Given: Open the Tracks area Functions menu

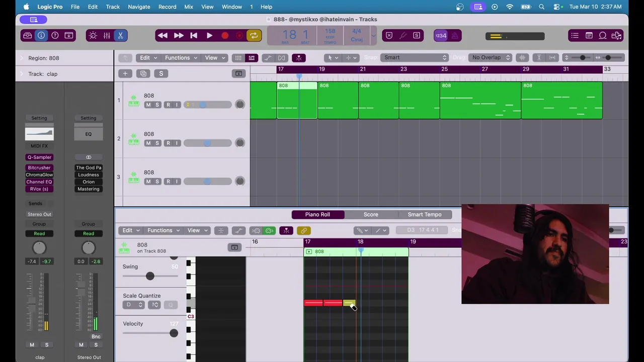Looking at the screenshot, I should (181, 58).
